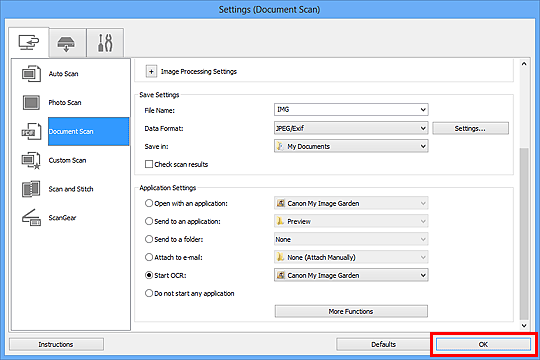540x360 pixels.
Task: Click the Document Scan PDF icon
Action: [x=31, y=131]
